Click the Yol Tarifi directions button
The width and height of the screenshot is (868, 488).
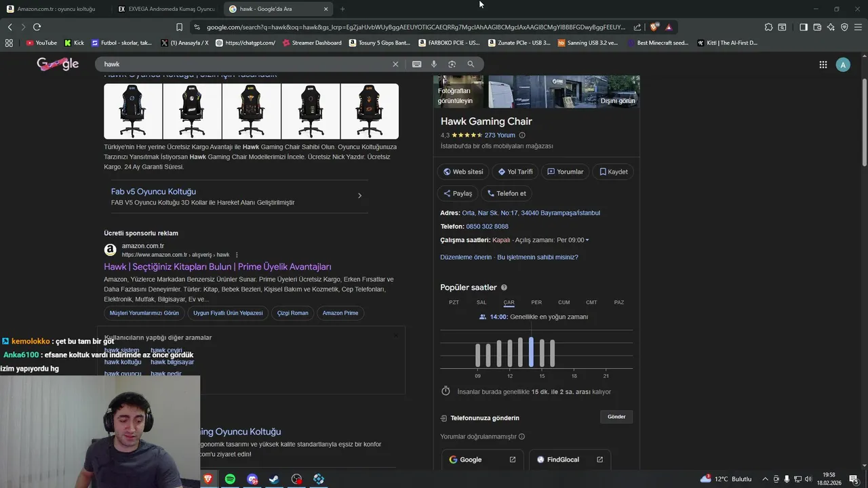[515, 171]
